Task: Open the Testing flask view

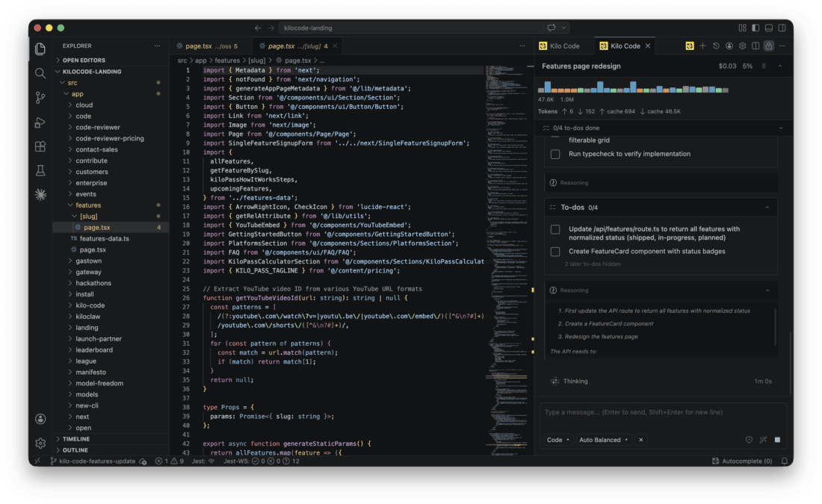Action: (40, 170)
